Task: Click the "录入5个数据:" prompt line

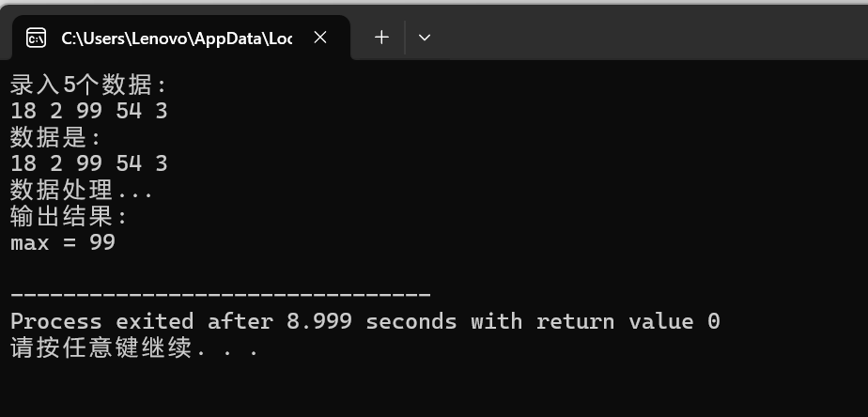Action: tap(88, 85)
